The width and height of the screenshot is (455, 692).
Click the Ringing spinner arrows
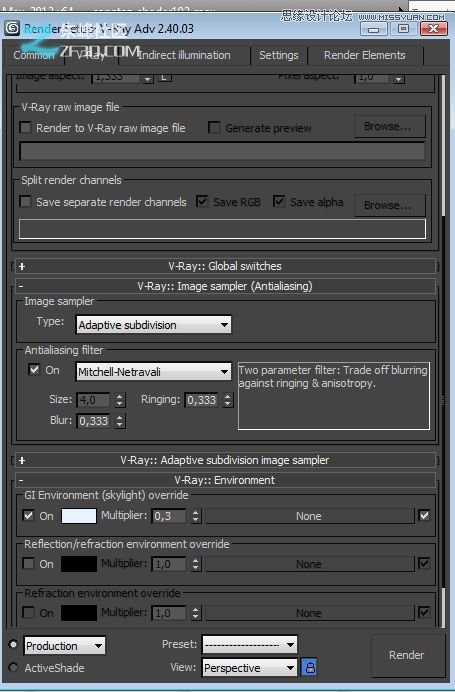[x=228, y=400]
